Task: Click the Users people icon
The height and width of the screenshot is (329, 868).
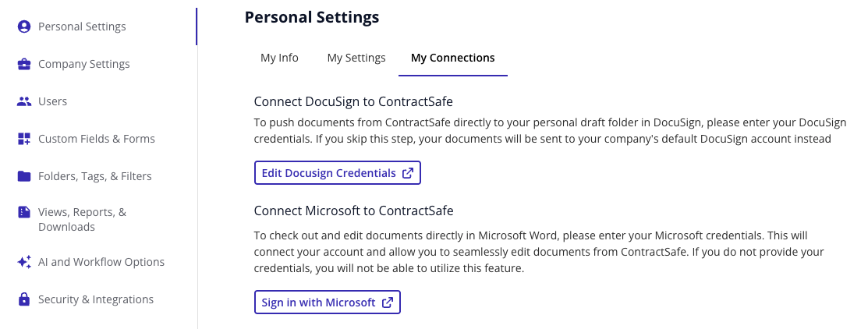Action: pos(24,101)
